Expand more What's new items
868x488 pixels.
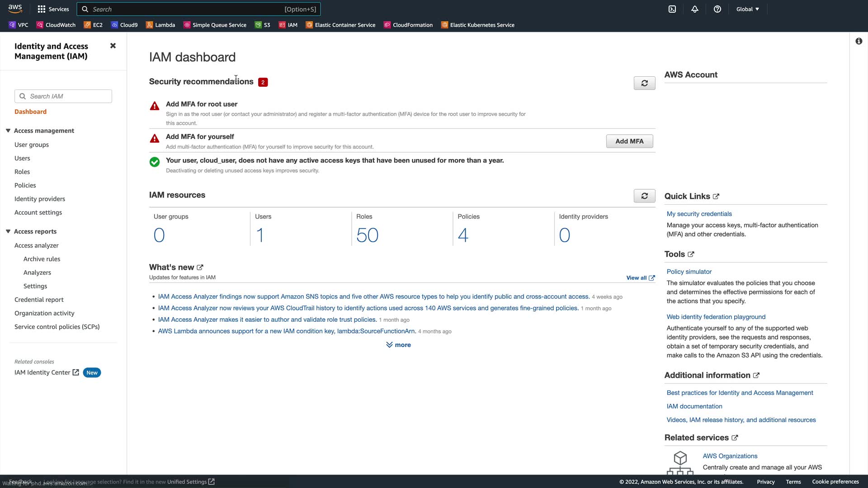pos(398,345)
